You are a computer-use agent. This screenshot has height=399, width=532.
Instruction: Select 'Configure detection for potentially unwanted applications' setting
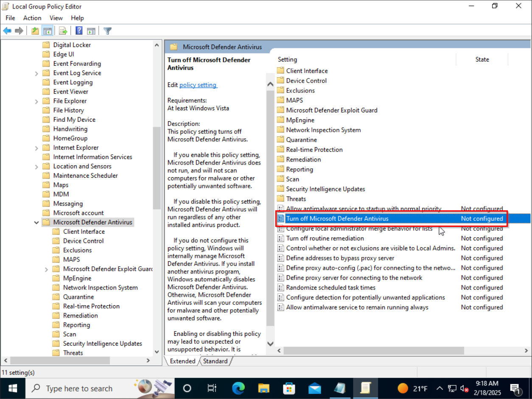point(366,298)
